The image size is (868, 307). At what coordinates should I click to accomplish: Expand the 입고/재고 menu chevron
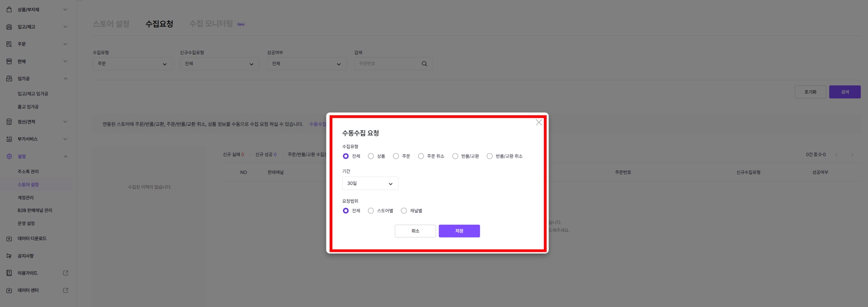[x=66, y=27]
